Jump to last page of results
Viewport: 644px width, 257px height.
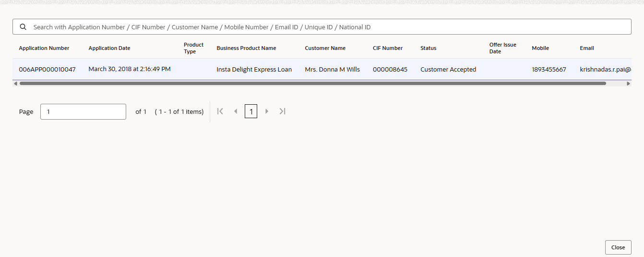283,111
